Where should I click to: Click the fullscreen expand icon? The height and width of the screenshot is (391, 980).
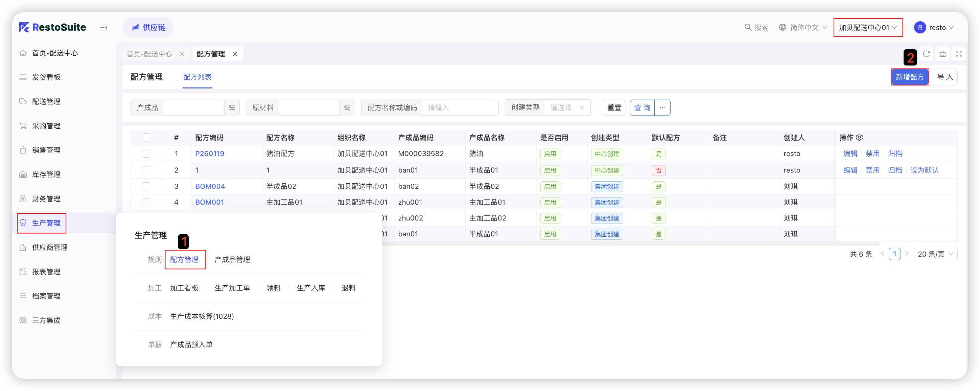coord(959,54)
